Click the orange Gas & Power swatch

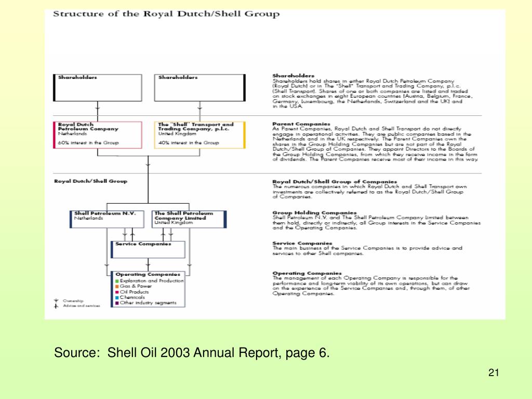(x=117, y=286)
